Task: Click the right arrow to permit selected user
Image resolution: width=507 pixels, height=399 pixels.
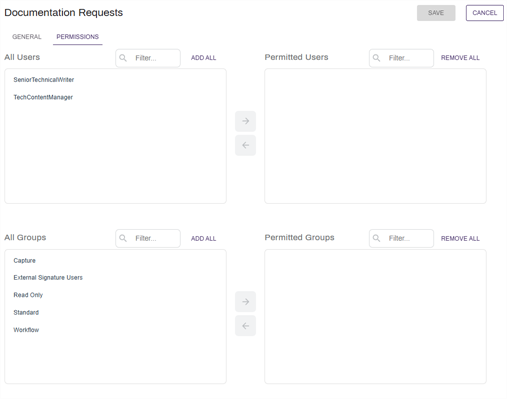Action: point(245,121)
